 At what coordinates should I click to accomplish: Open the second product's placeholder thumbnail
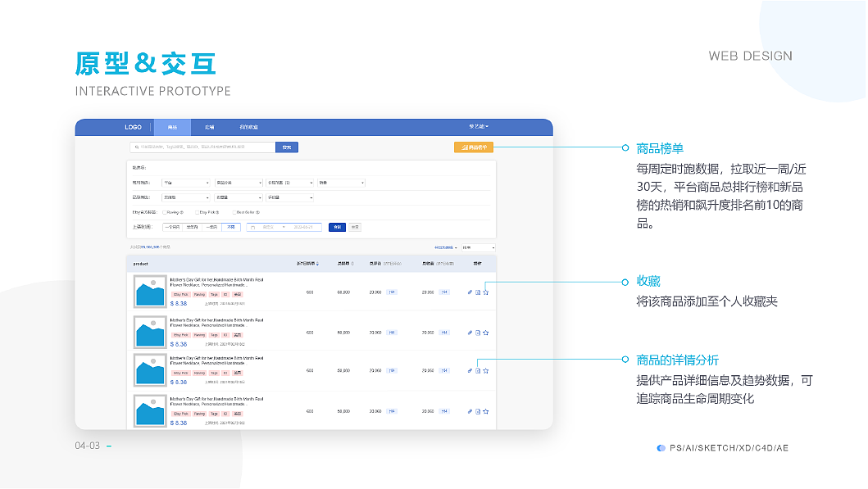click(x=150, y=332)
